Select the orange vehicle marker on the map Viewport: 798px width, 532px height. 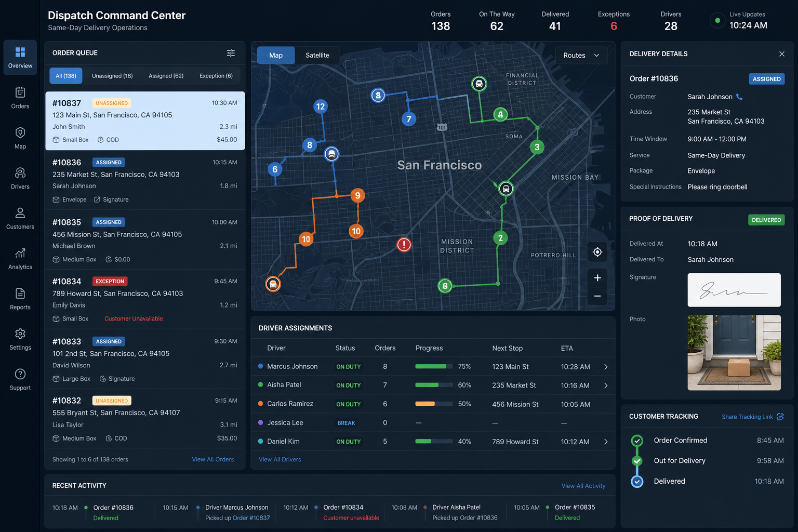(273, 284)
